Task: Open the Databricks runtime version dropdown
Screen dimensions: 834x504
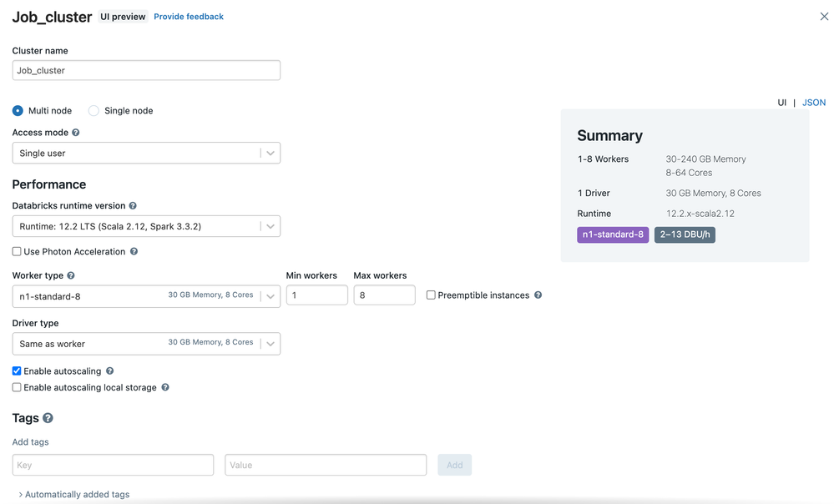Action: 146,227
